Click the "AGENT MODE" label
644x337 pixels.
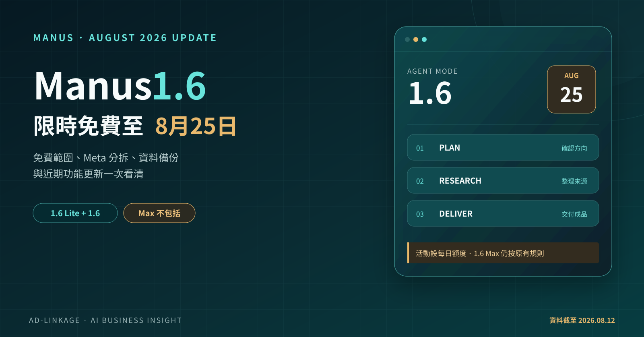pyautogui.click(x=432, y=71)
